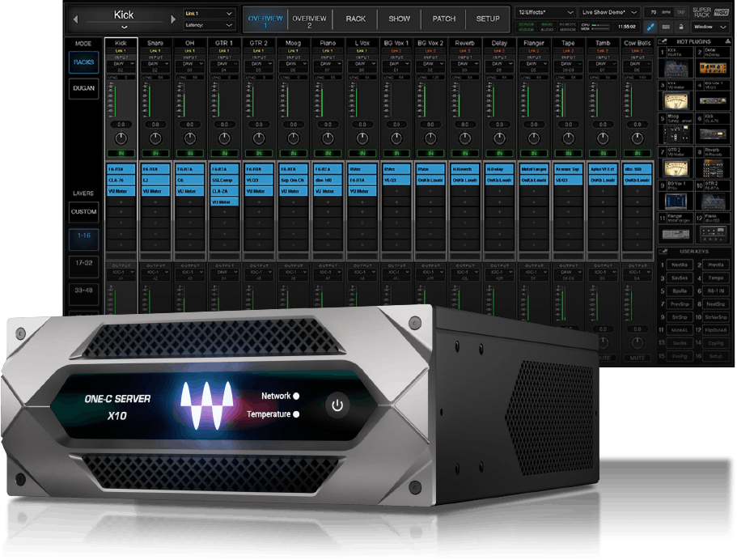
Task: Open the Kick rack output IOC-1 dropdown
Action: (121, 272)
